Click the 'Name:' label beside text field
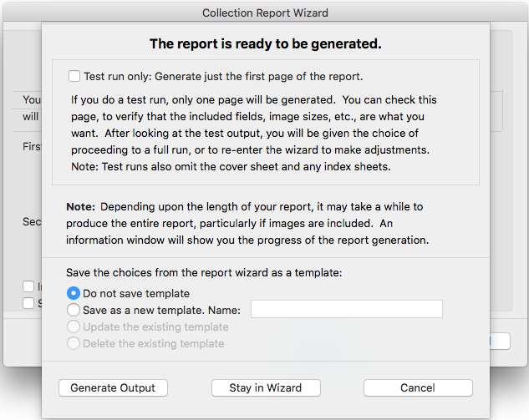Image resolution: width=529 pixels, height=420 pixels. 226,310
